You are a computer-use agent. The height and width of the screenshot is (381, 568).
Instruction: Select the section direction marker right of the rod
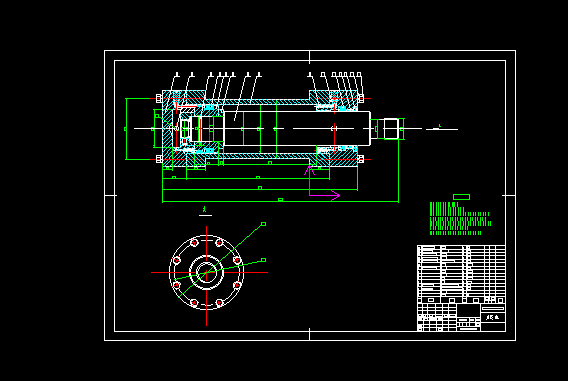click(x=442, y=127)
